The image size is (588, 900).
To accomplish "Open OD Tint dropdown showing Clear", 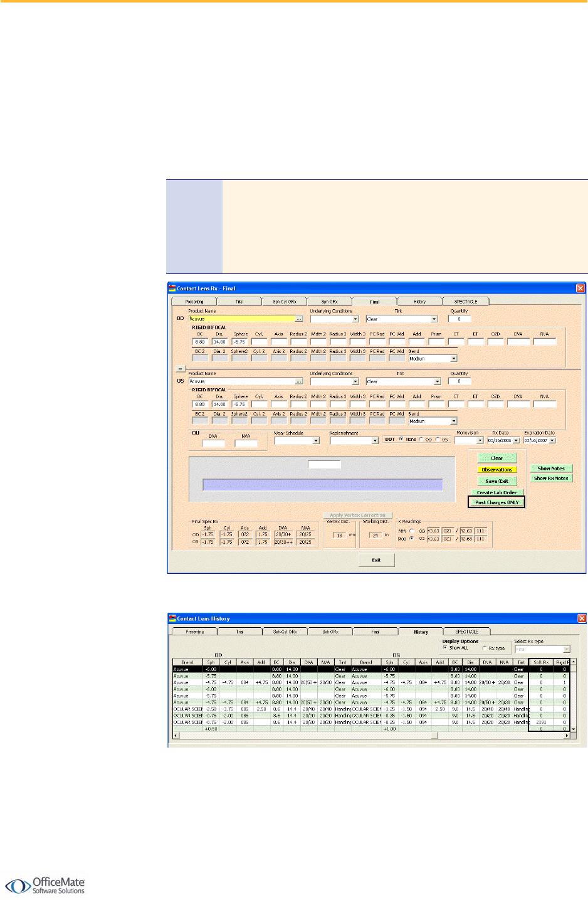I will point(434,319).
